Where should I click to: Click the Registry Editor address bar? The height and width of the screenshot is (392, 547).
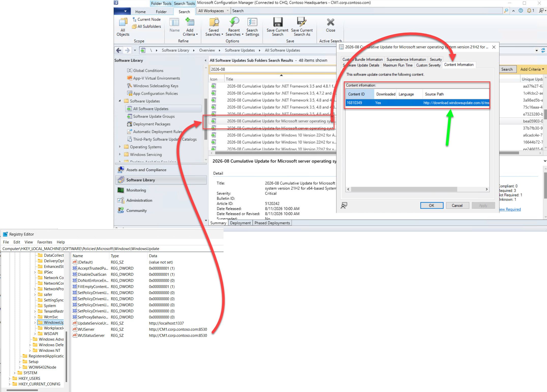[x=112, y=249]
